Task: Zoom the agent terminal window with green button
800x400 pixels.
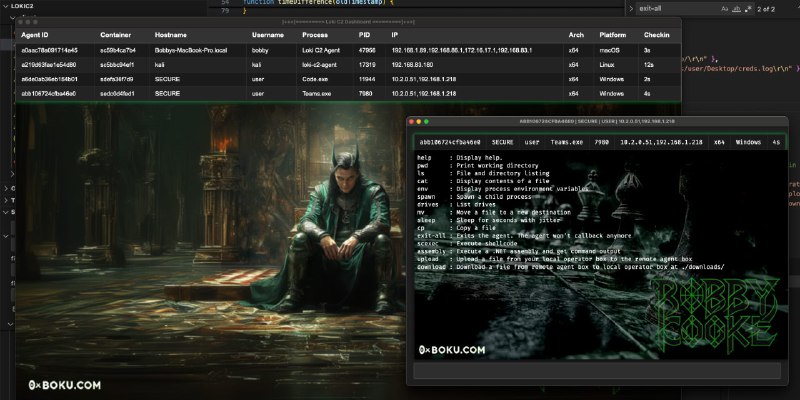Action: (x=426, y=121)
